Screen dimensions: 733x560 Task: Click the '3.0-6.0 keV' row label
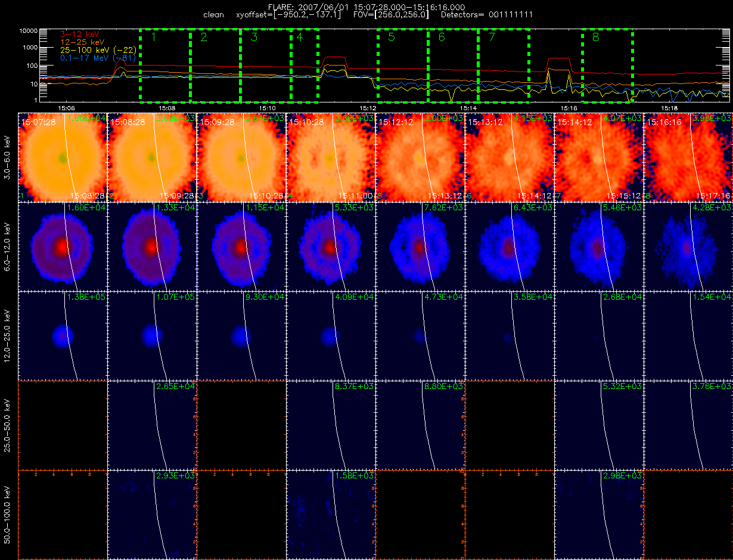(x=8, y=157)
